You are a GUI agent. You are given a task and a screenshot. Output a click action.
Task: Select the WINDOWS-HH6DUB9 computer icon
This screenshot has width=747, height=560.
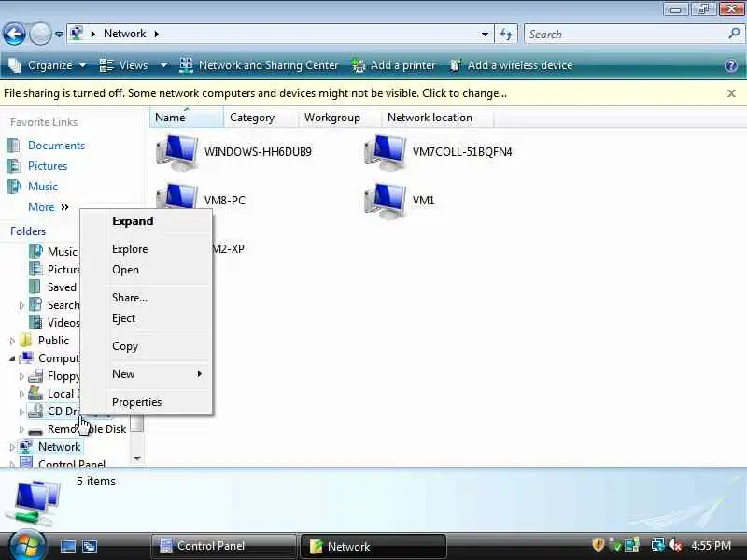click(x=176, y=152)
